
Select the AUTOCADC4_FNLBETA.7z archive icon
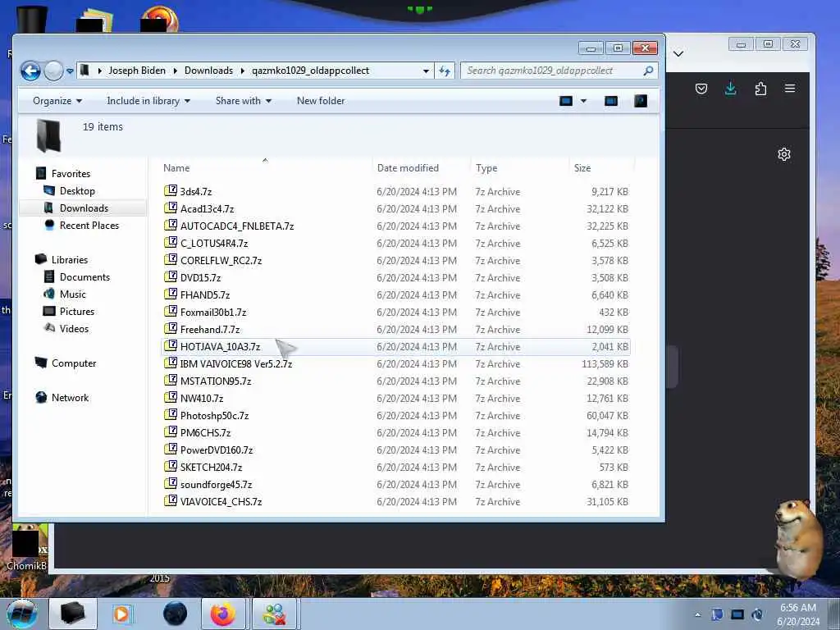pos(171,225)
